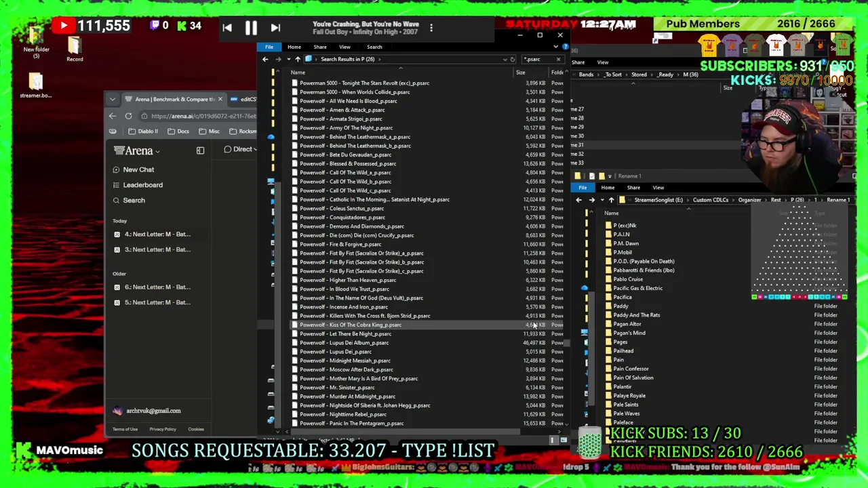Skip to previous track in music player
This screenshot has height=488, width=868.
pyautogui.click(x=227, y=28)
